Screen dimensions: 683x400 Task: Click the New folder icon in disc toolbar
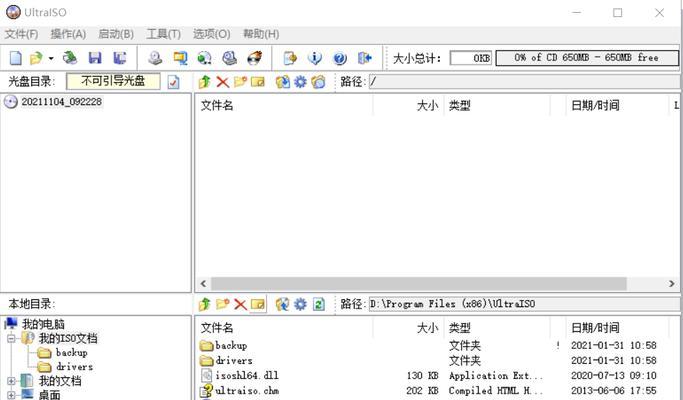pyautogui.click(x=240, y=81)
